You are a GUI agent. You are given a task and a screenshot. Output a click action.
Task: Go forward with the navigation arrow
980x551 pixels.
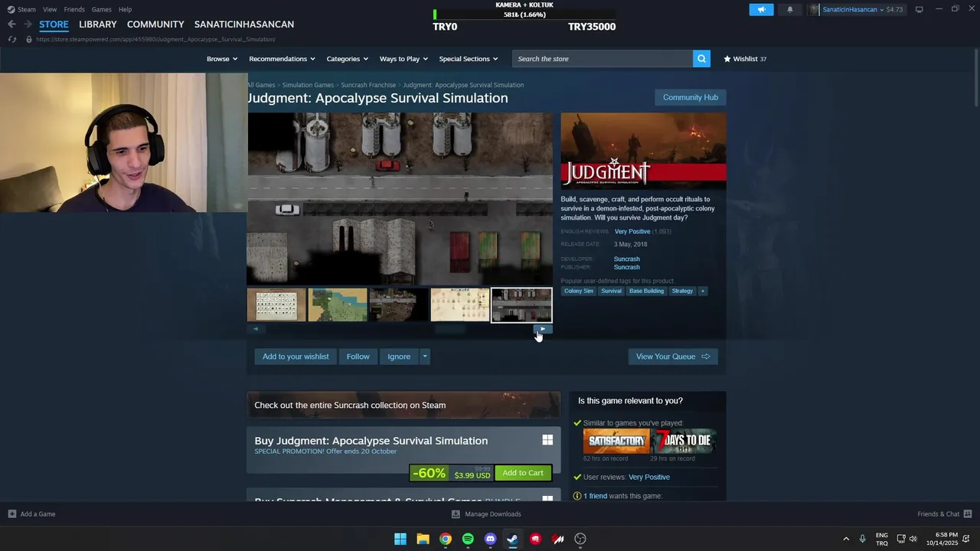point(28,24)
